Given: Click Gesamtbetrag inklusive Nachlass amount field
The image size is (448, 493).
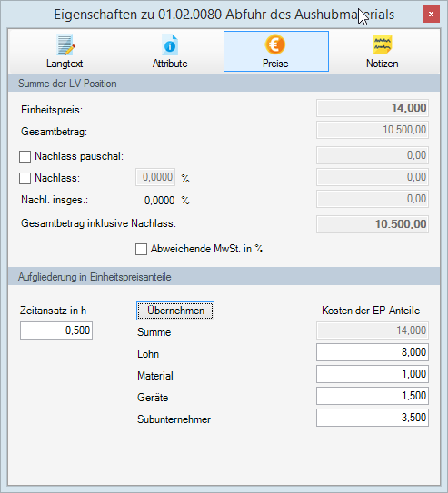Looking at the screenshot, I should click(373, 224).
